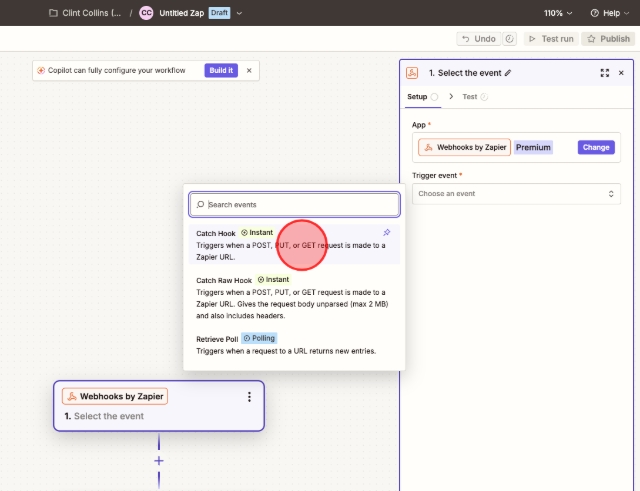Select the Catch Hook trigger event
The height and width of the screenshot is (491, 640).
tap(294, 244)
